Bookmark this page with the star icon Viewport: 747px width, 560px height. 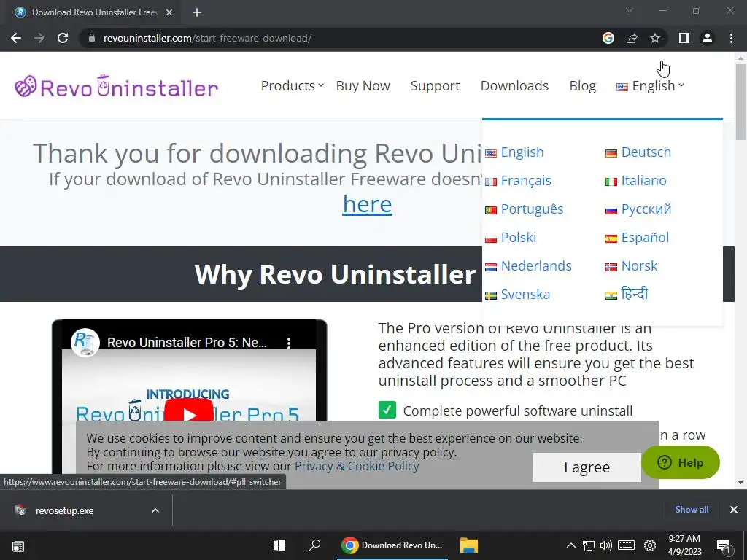pos(655,38)
